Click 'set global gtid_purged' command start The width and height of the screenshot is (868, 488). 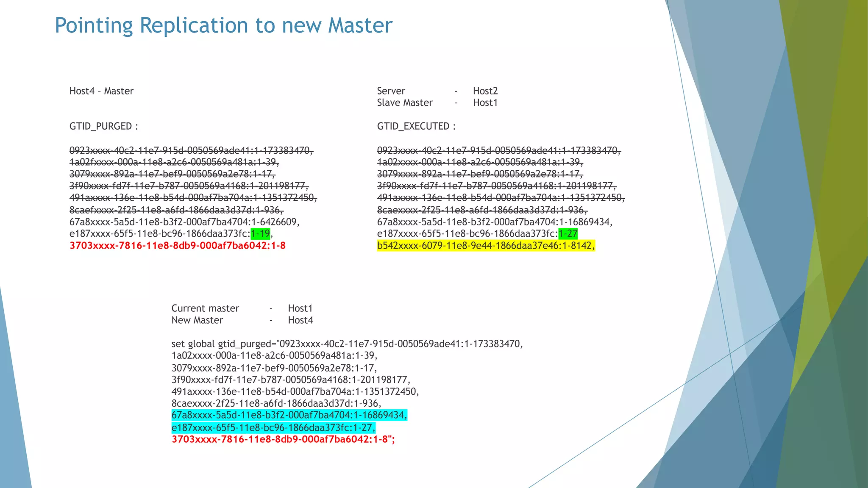point(223,344)
